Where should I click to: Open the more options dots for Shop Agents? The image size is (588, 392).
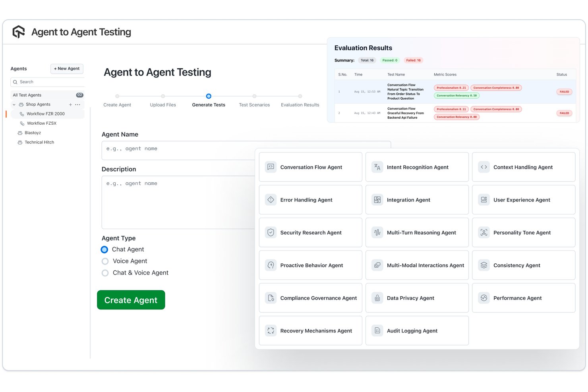click(77, 104)
